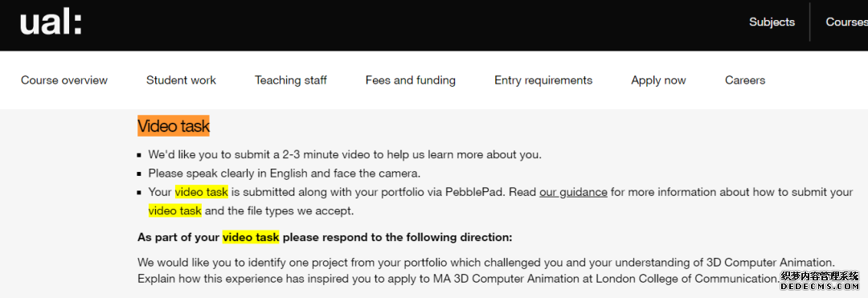
Task: Click the 'speak clearly in English' bullet
Action: pos(285,173)
